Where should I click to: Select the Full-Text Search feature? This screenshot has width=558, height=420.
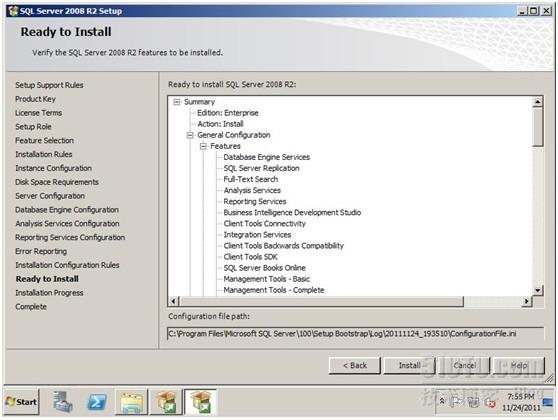[x=251, y=179]
